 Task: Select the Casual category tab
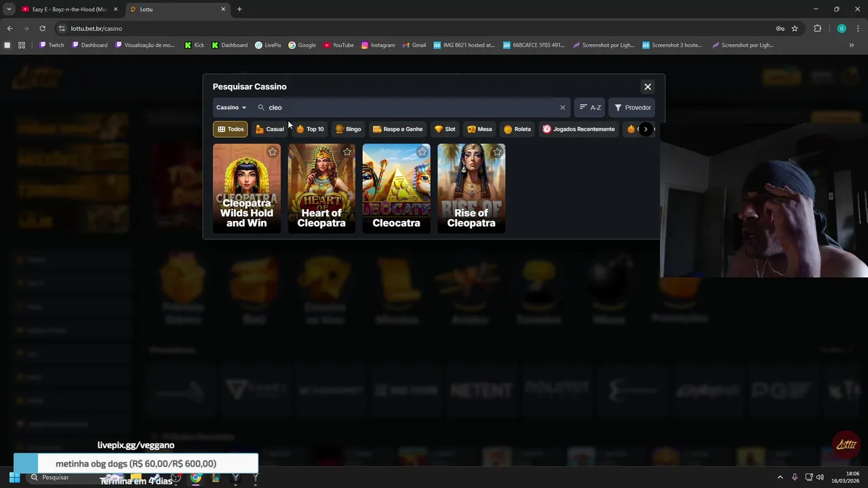coord(270,129)
